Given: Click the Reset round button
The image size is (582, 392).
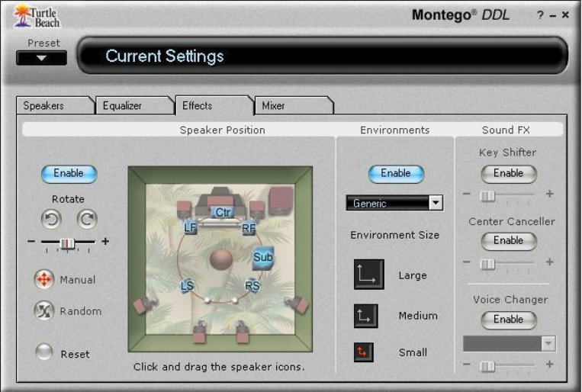Looking at the screenshot, I should click(44, 352).
